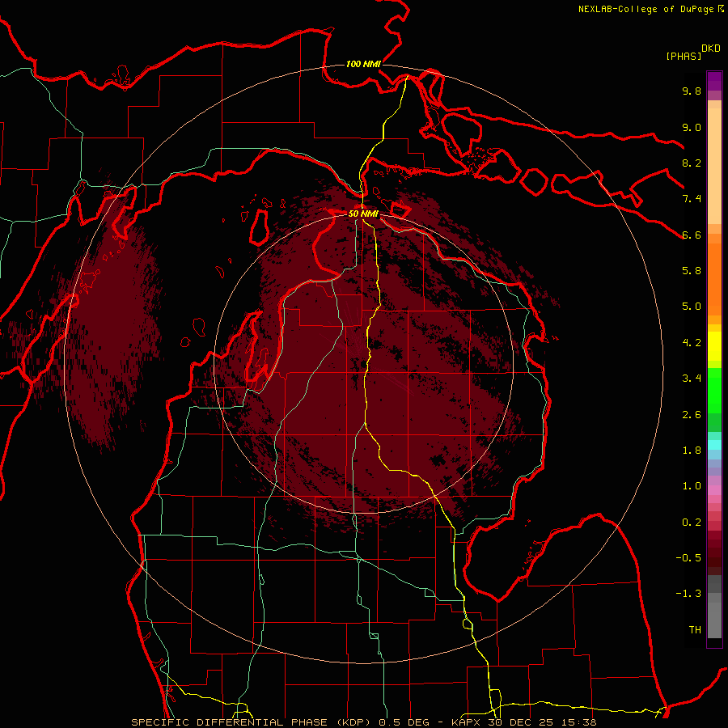728x728 pixels.
Task: Click the 0.2 scale value
Action: pos(692,523)
